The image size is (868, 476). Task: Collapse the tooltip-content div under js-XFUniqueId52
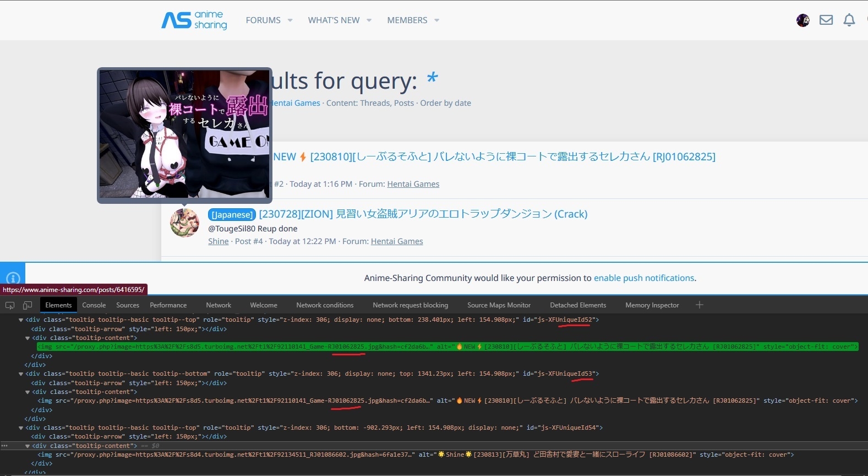click(28, 338)
